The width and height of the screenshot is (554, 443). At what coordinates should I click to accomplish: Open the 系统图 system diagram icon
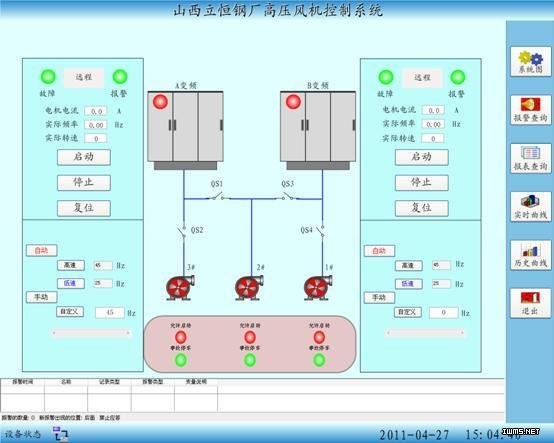tap(531, 62)
